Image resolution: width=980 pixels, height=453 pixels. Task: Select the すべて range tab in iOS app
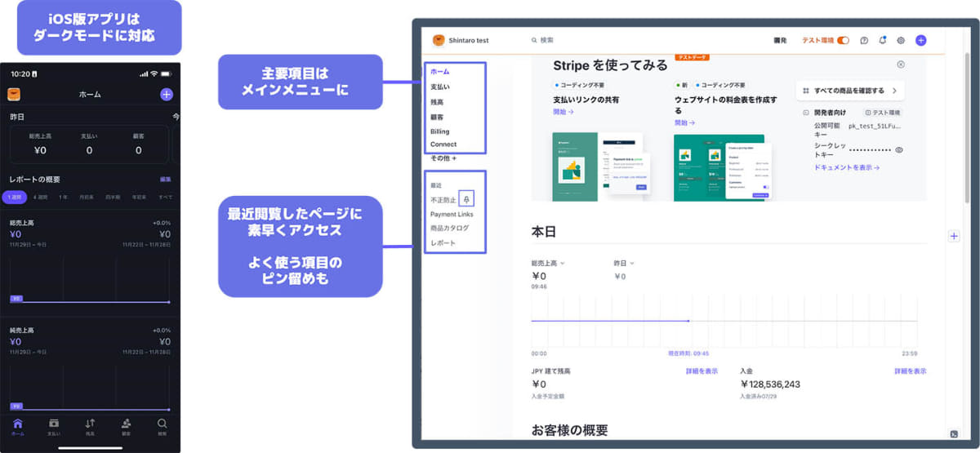tap(166, 197)
